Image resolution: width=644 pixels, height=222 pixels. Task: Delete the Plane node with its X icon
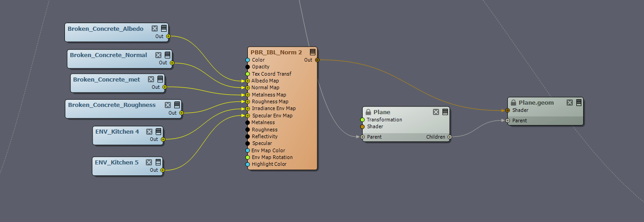coord(436,112)
